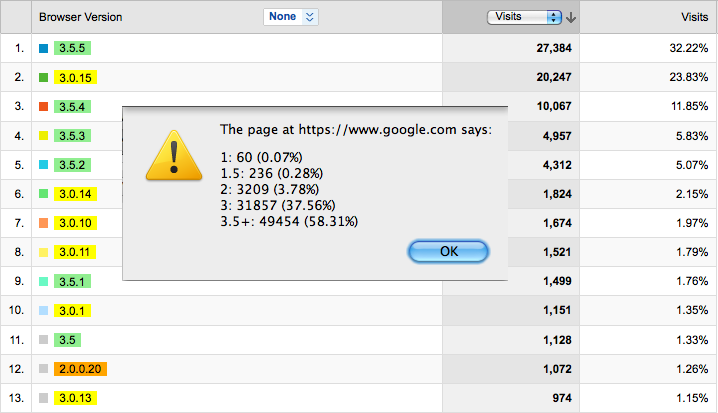The width and height of the screenshot is (718, 413).
Task: Open version 3.0.13 row link
Action: coord(75,398)
